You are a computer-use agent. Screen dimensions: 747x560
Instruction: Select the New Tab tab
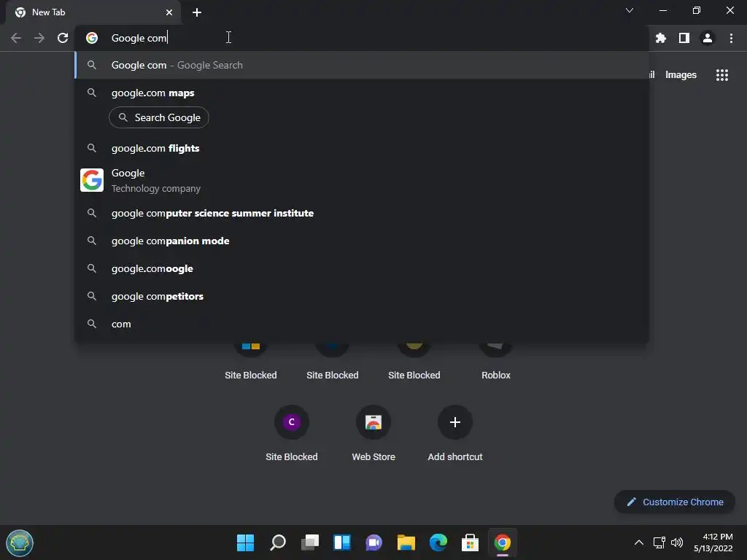93,12
